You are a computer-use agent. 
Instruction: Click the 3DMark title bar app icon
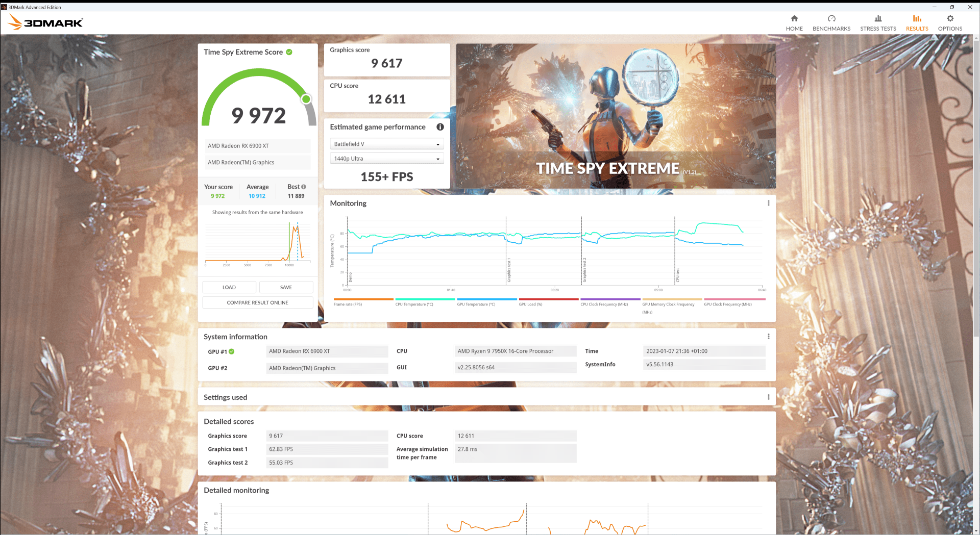pyautogui.click(x=4, y=7)
